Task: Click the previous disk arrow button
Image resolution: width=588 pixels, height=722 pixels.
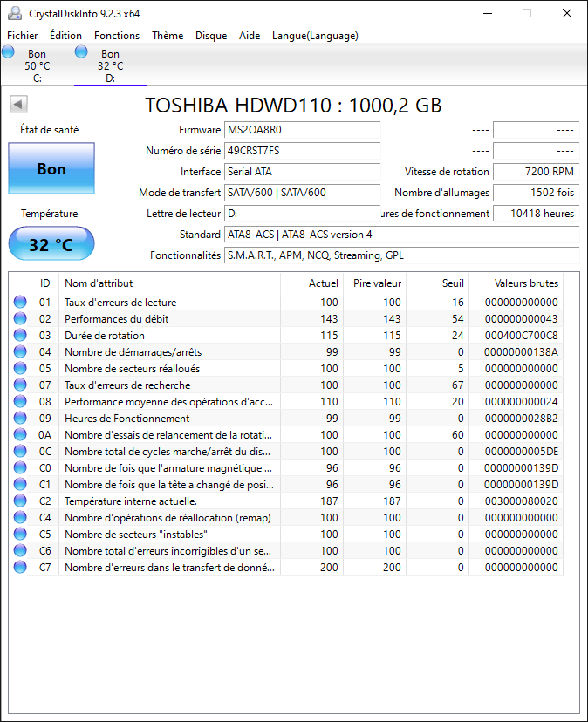Action: tap(18, 104)
